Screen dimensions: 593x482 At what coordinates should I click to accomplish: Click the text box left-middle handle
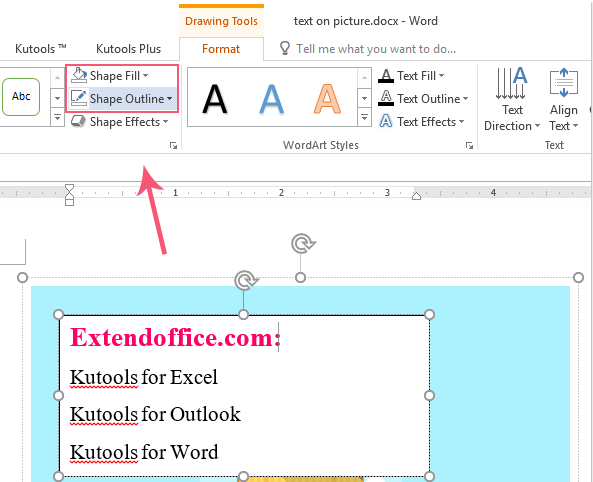pos(59,395)
